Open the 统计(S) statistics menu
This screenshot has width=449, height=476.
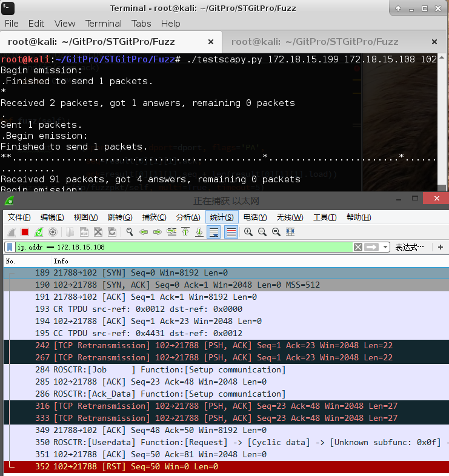222,217
